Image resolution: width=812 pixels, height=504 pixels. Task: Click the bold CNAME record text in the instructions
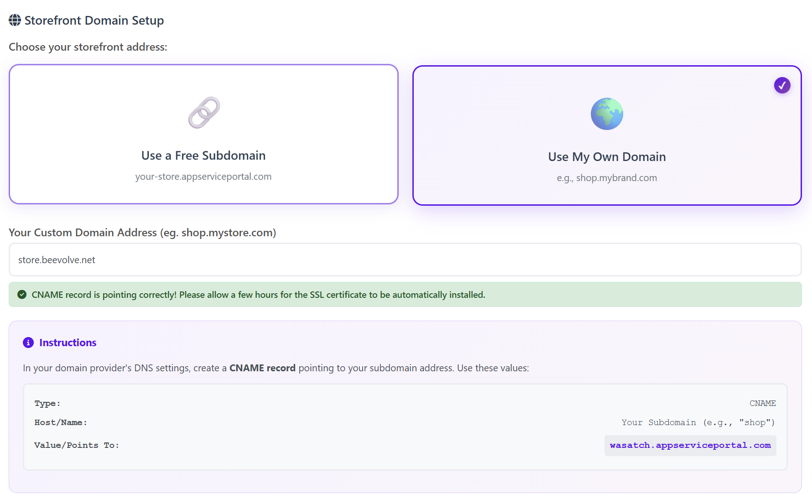[262, 368]
